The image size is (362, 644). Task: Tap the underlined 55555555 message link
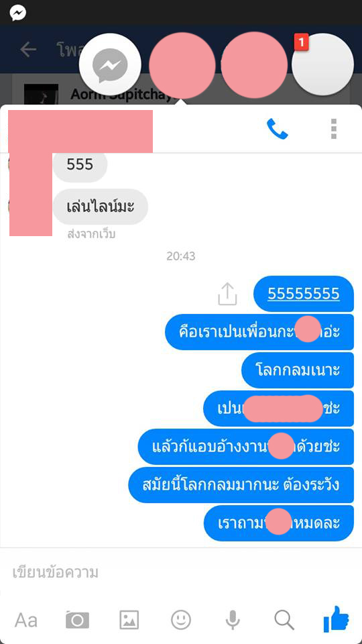coord(304,294)
